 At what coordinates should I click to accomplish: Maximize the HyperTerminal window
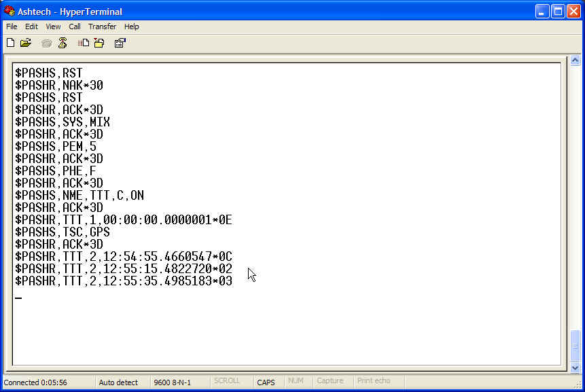[557, 11]
